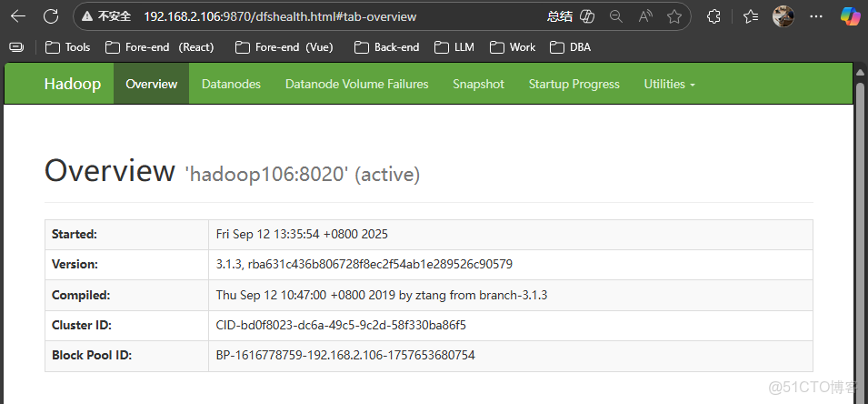Click the Hadoop brand link
This screenshot has width=868, height=404.
tap(73, 85)
